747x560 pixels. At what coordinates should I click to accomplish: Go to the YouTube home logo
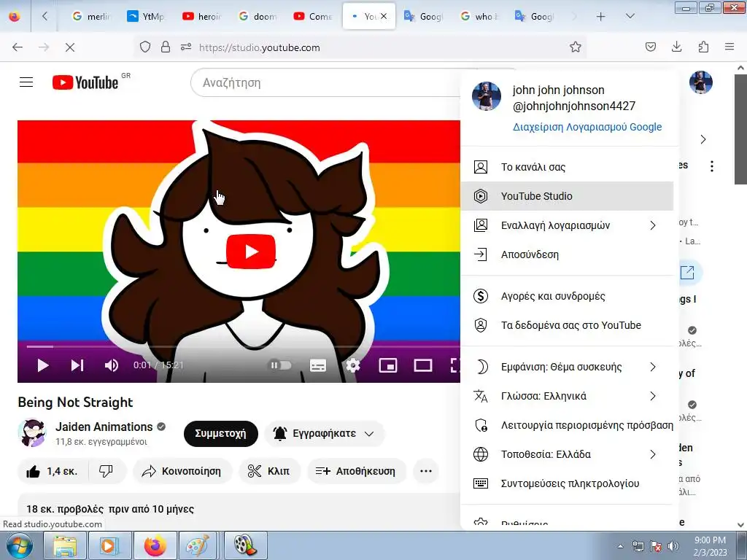[85, 82]
